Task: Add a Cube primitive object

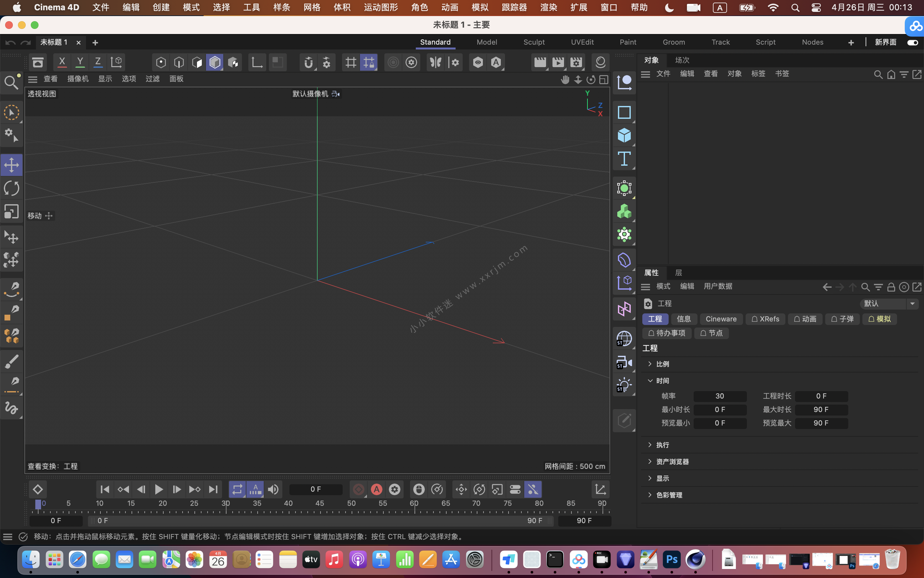Action: pyautogui.click(x=624, y=135)
